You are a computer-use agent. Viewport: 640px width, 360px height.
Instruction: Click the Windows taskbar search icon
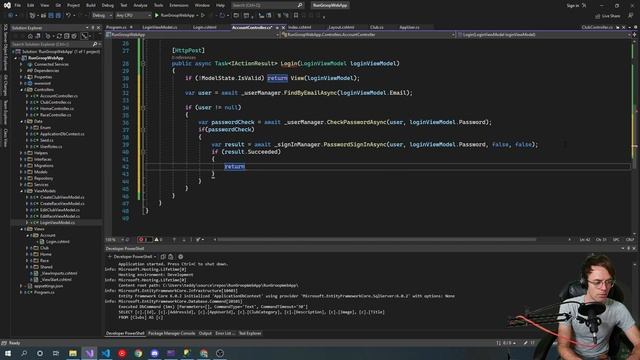pos(24,353)
